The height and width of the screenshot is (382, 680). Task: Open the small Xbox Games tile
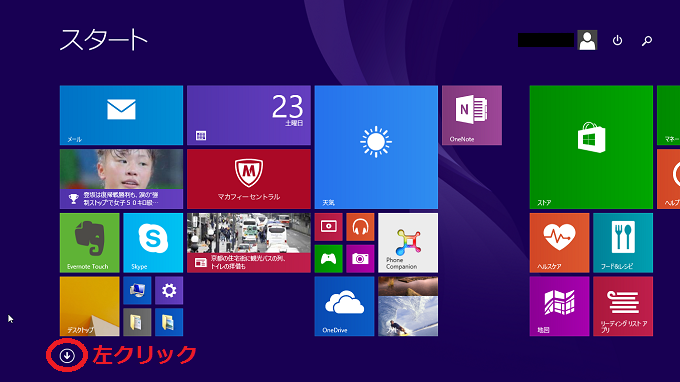[x=329, y=259]
